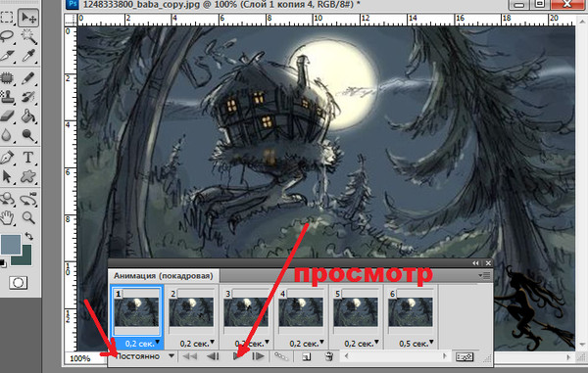The width and height of the screenshot is (588, 373).
Task: Delete the selected animation frame
Action: (329, 356)
